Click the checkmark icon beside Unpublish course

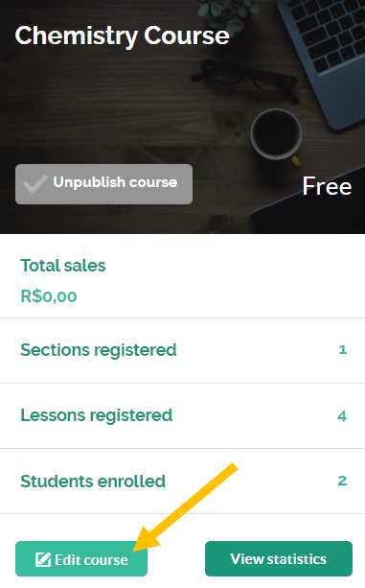34,183
